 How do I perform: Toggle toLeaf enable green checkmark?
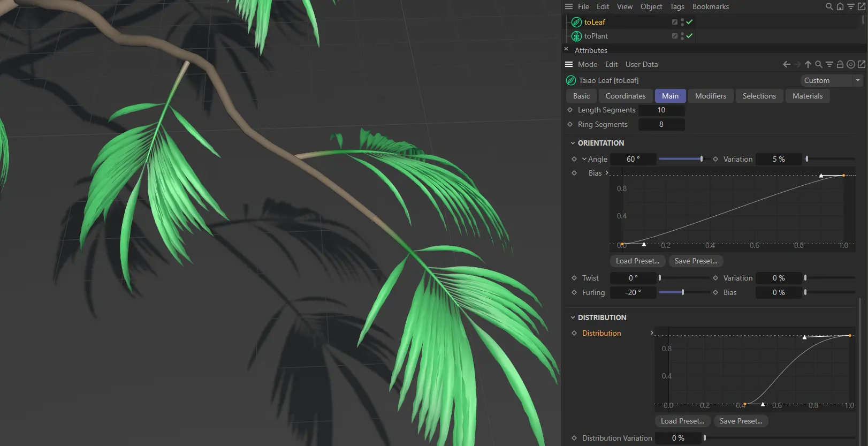coord(690,22)
